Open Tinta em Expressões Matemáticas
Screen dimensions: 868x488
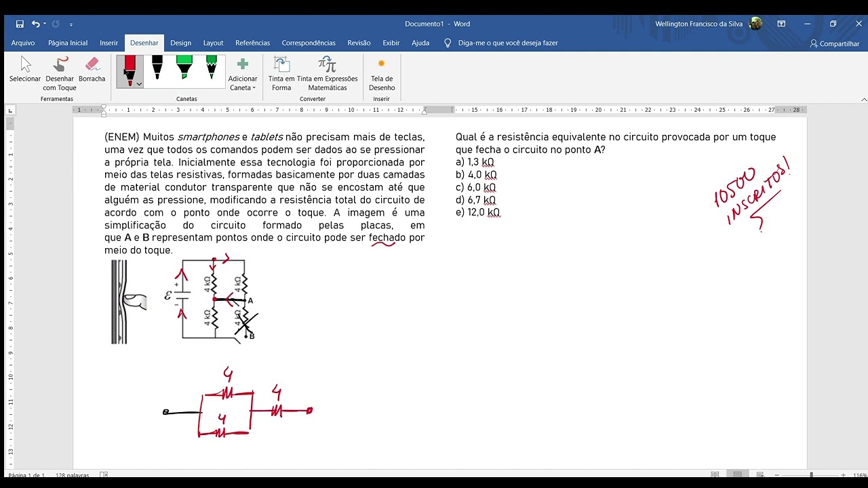coord(328,73)
